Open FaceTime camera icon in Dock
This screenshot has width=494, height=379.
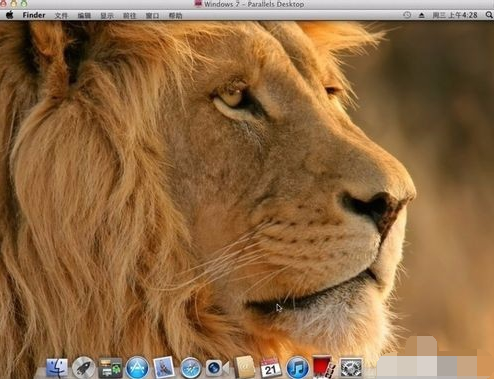click(x=217, y=368)
